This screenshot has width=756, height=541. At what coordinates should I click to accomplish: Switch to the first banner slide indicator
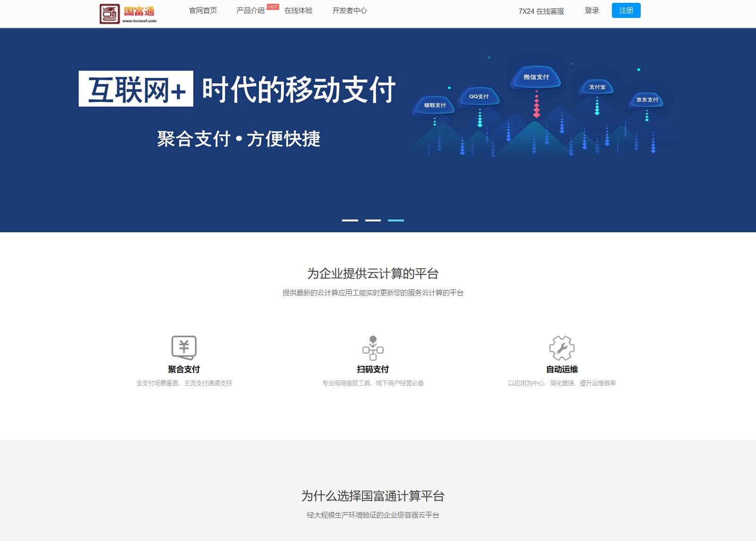pos(350,220)
